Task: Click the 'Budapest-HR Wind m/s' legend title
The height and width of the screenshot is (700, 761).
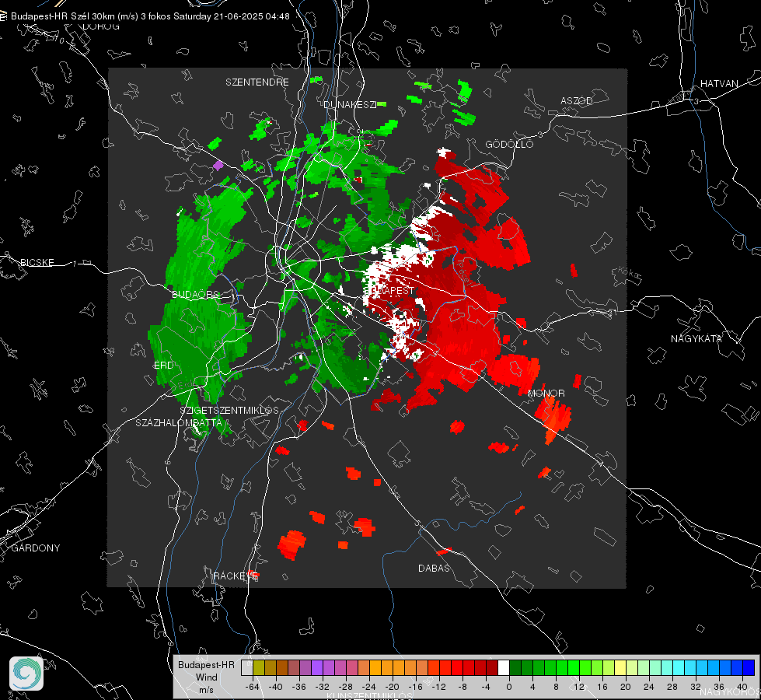Action: pos(206,677)
